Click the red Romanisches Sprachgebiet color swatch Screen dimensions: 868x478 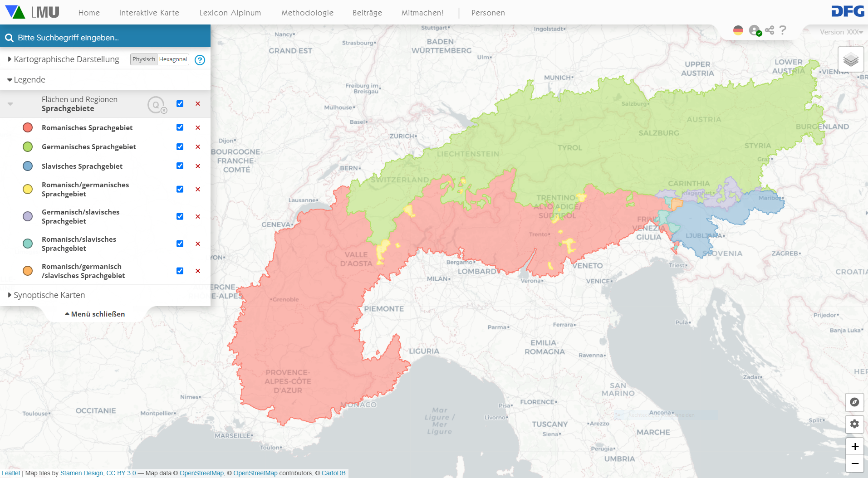[x=28, y=127]
